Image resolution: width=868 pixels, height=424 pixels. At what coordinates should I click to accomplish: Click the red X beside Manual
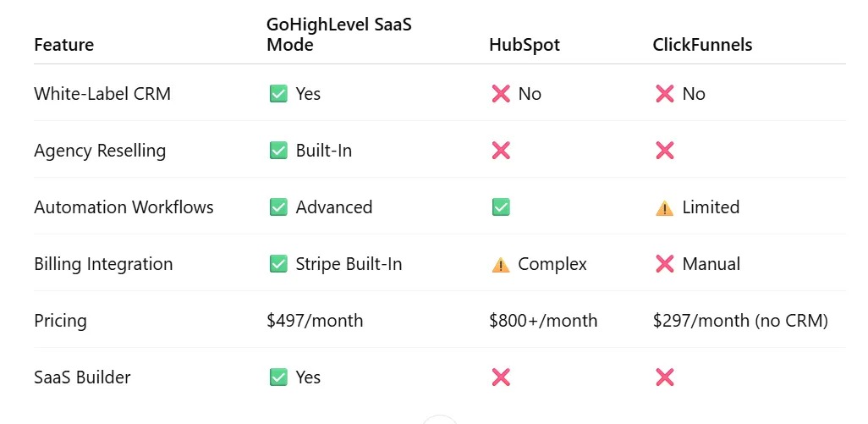tap(665, 264)
